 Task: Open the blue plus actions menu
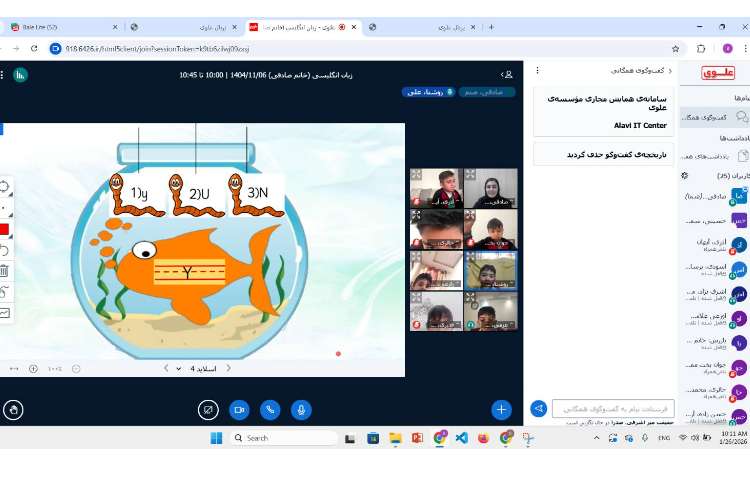pos(501,409)
